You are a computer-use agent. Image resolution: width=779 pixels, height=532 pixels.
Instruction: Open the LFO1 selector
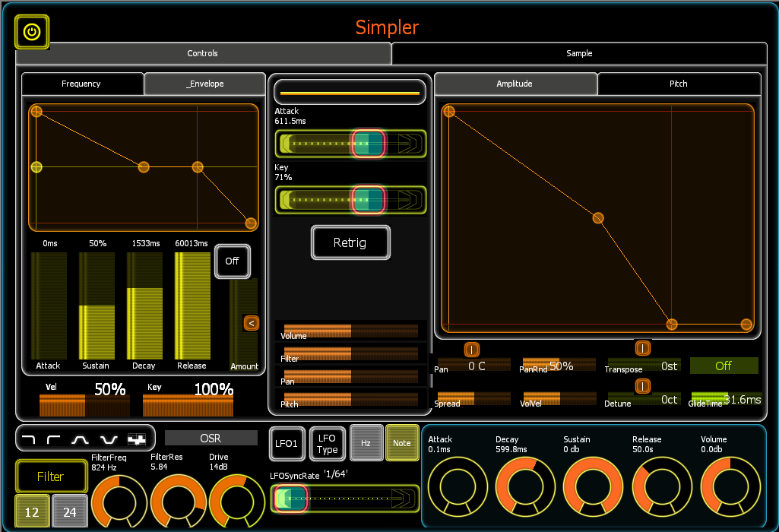click(287, 444)
